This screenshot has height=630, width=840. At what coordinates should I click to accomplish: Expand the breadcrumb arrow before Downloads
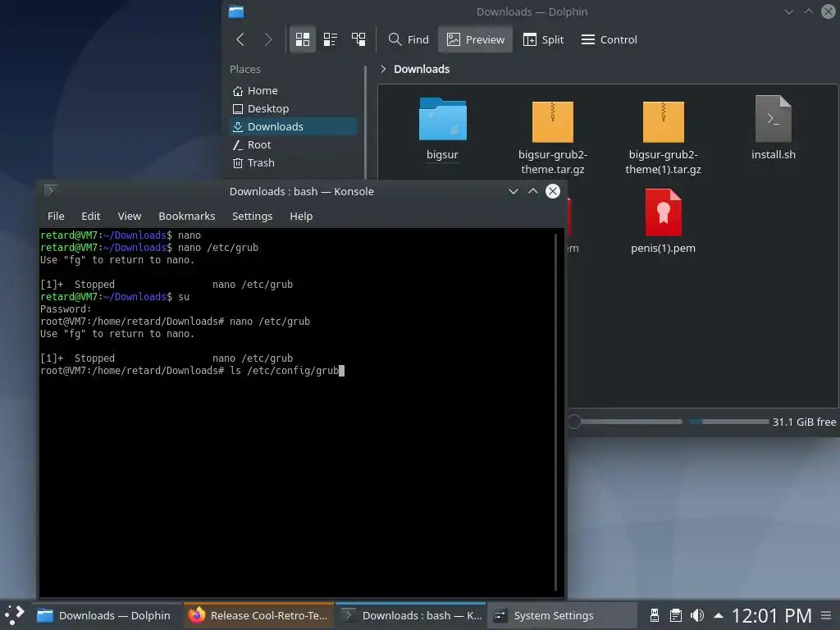pos(383,69)
